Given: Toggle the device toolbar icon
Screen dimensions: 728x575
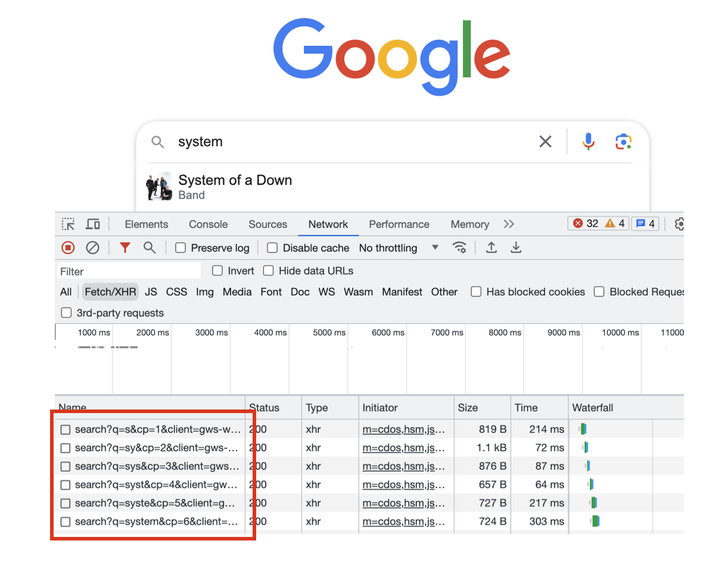Looking at the screenshot, I should pos(93,224).
